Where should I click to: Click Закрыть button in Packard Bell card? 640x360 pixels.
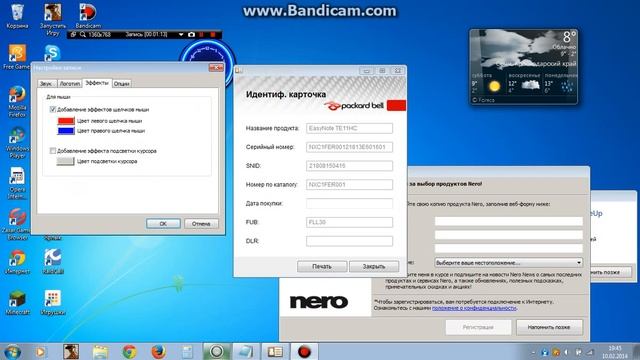coord(374,266)
